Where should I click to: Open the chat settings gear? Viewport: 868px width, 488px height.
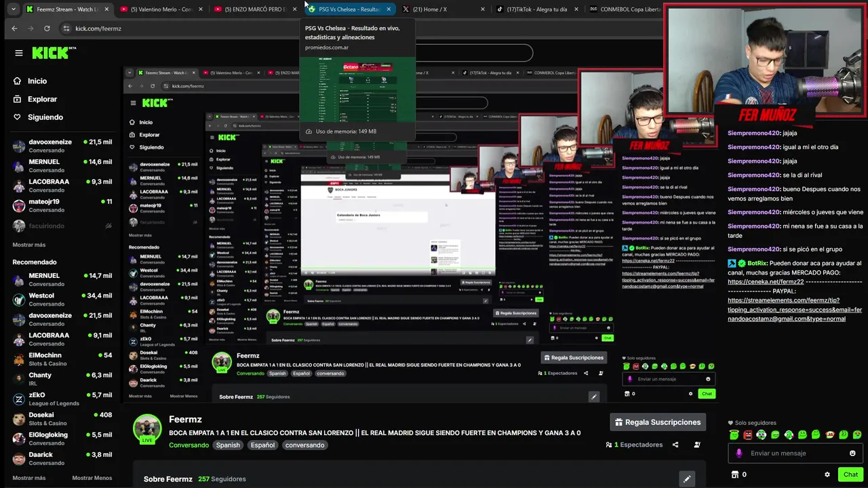(827, 474)
